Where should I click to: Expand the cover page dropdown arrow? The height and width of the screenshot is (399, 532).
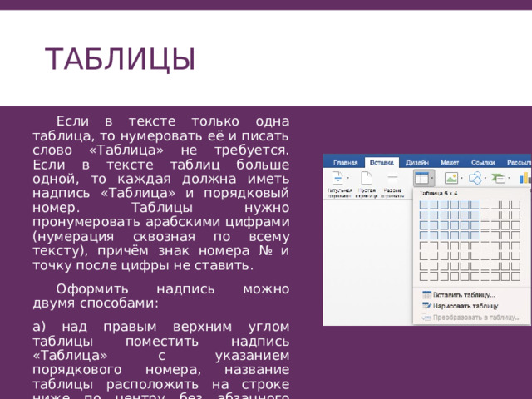click(347, 178)
